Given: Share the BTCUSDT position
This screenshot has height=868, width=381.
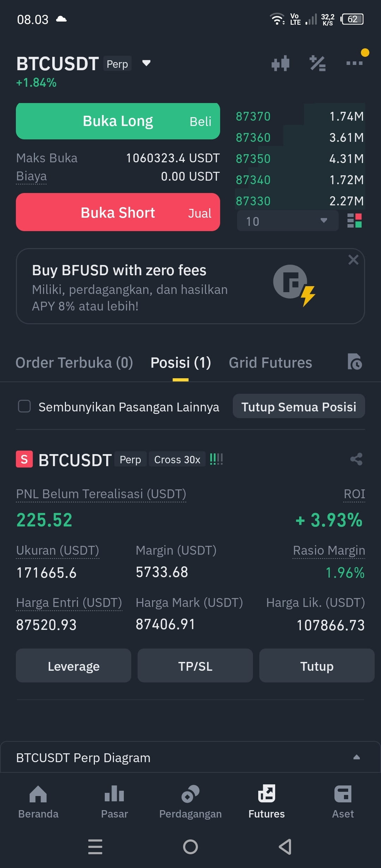Looking at the screenshot, I should pos(356,459).
